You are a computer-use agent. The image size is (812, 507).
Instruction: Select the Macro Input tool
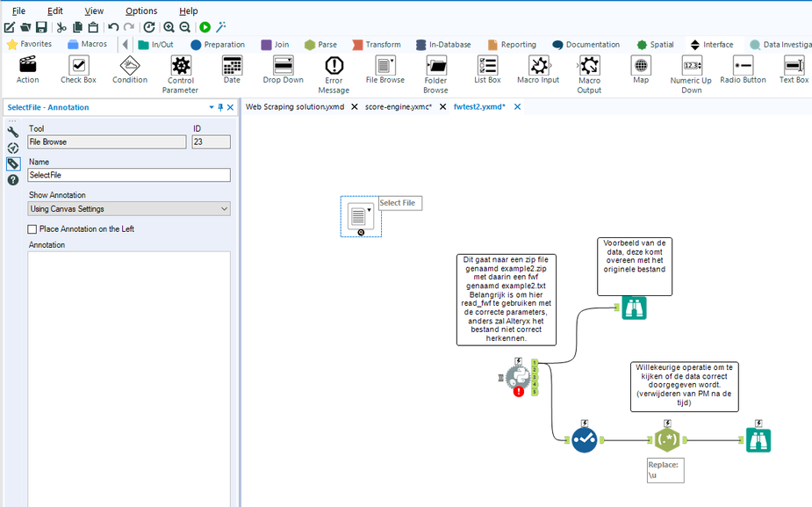click(x=539, y=70)
